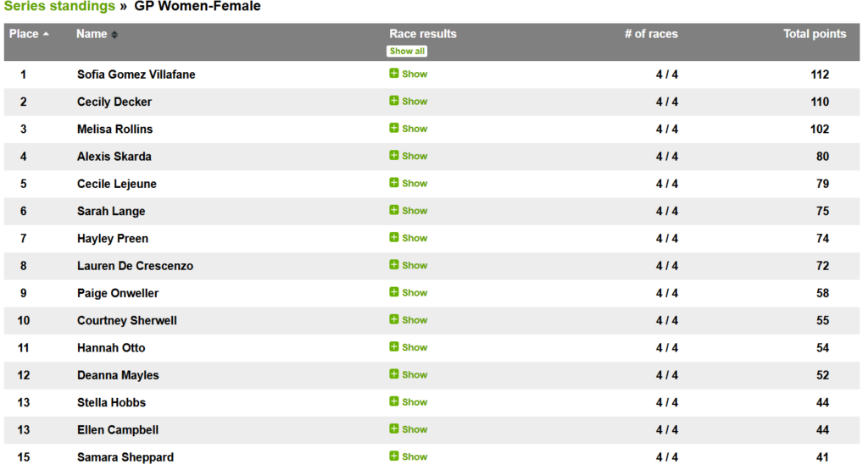
Task: Click Show link for Deanna Mayles
Action: (x=414, y=374)
